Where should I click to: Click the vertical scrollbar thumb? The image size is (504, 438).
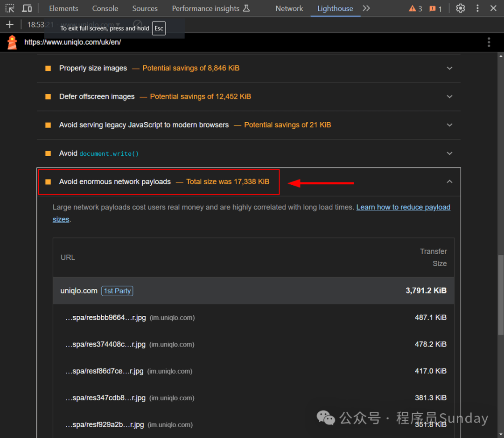pyautogui.click(x=501, y=295)
